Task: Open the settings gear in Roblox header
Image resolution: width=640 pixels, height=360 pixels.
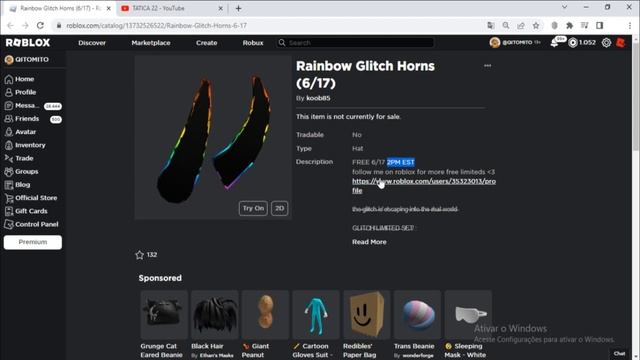Action: click(606, 42)
